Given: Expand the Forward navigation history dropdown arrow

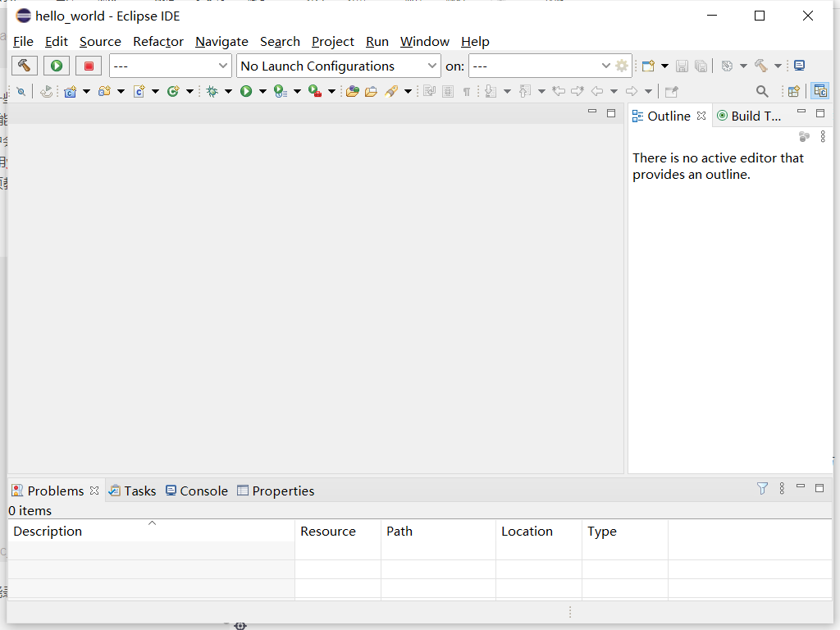Looking at the screenshot, I should [x=648, y=92].
